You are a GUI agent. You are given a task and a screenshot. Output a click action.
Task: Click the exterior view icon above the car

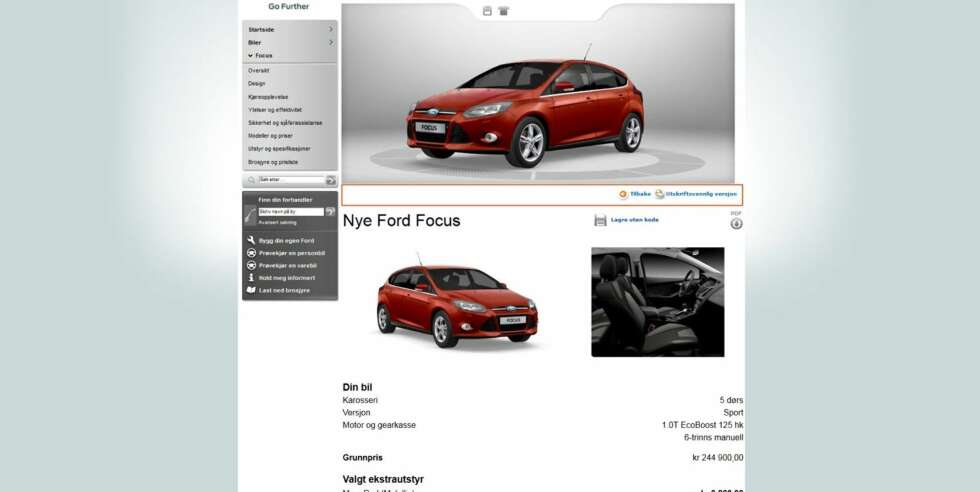pos(487,11)
